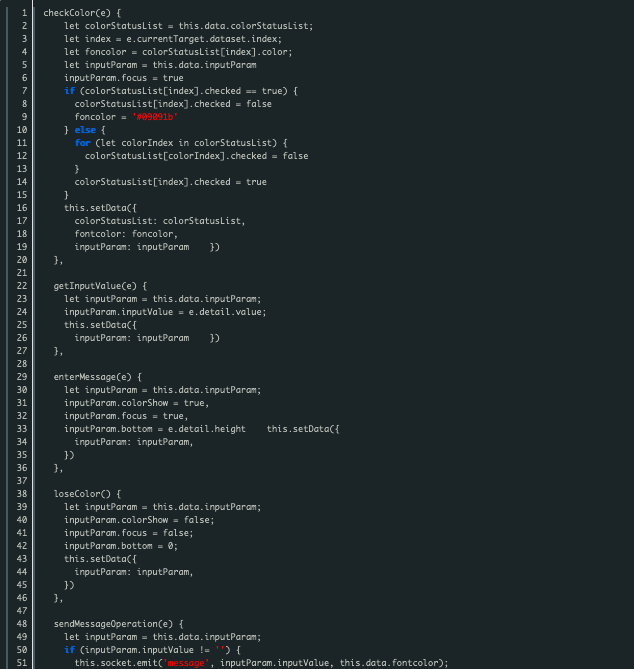Click line number 22 in the gutter

(x=22, y=286)
